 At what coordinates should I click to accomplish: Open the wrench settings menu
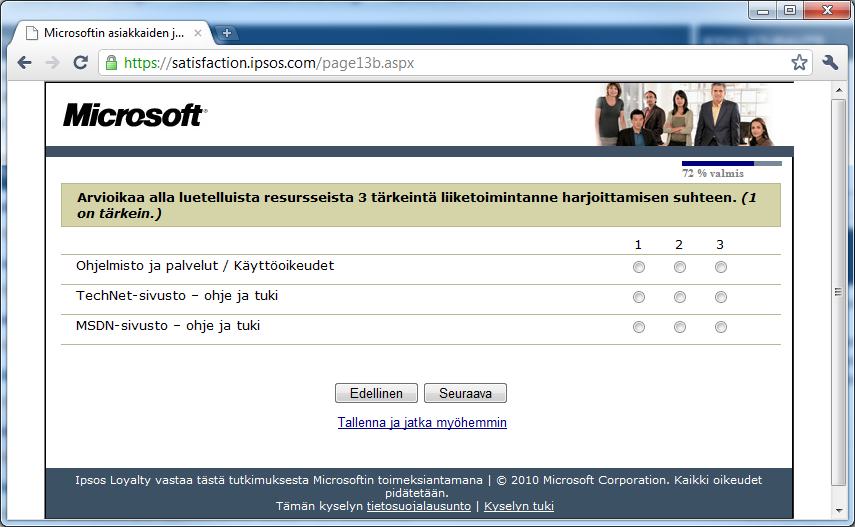pos(830,63)
